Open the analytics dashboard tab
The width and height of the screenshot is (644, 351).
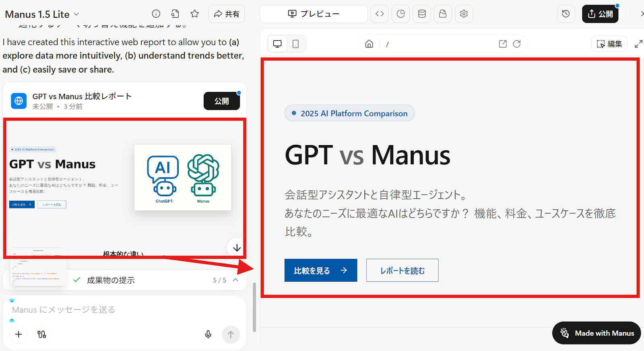pyautogui.click(x=401, y=14)
